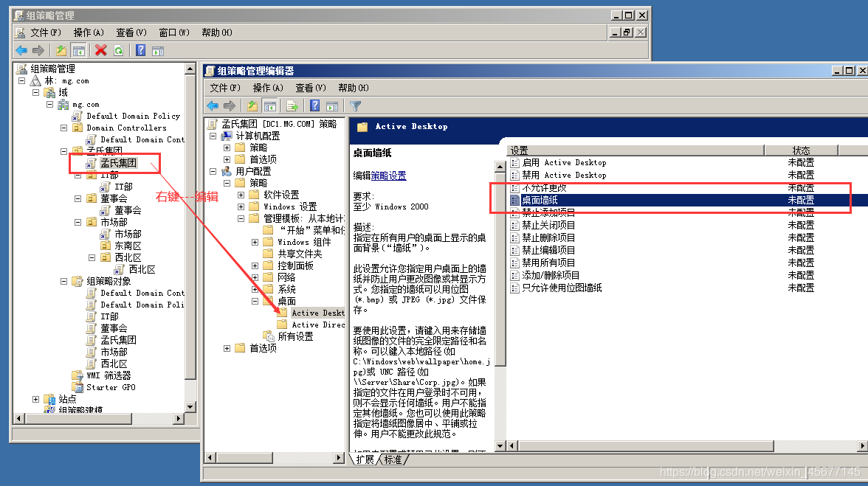This screenshot has height=486, width=868.
Task: Toggle the action pane icon in editor toolbar
Action: 332,105
